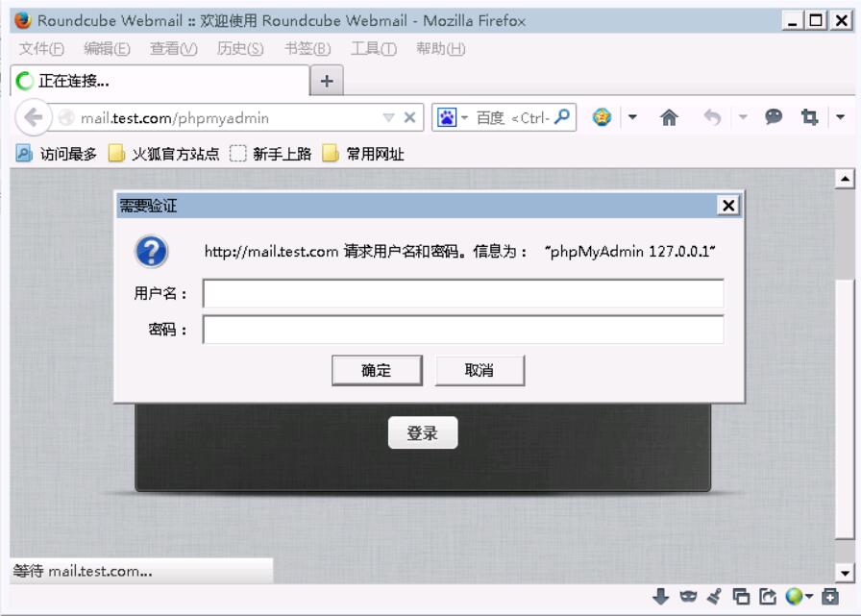
Task: Click the Firefox logo in title bar
Action: (23, 20)
